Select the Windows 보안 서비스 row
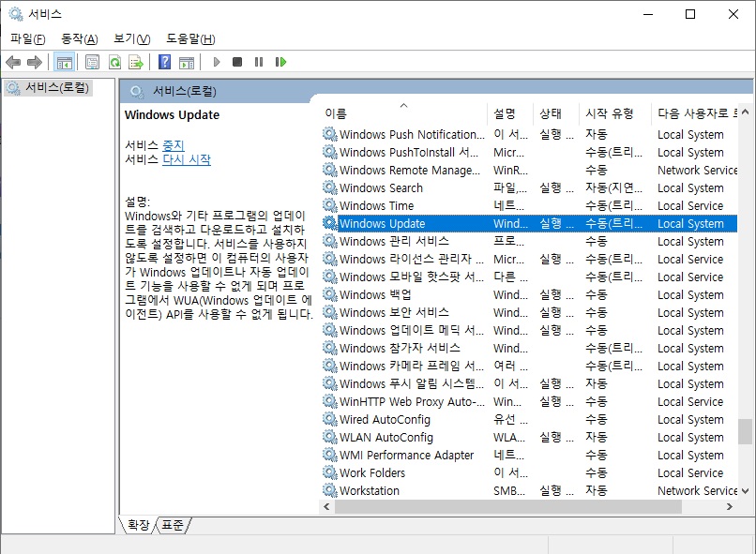Image resolution: width=756 pixels, height=554 pixels. [529, 313]
